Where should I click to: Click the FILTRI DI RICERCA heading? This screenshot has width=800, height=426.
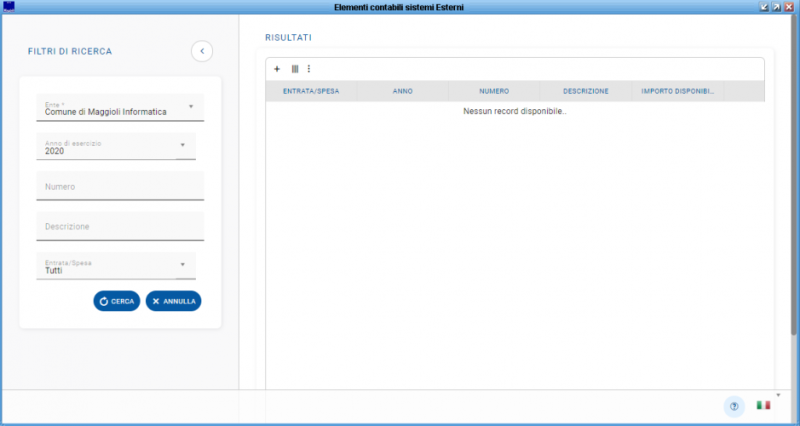(70, 52)
